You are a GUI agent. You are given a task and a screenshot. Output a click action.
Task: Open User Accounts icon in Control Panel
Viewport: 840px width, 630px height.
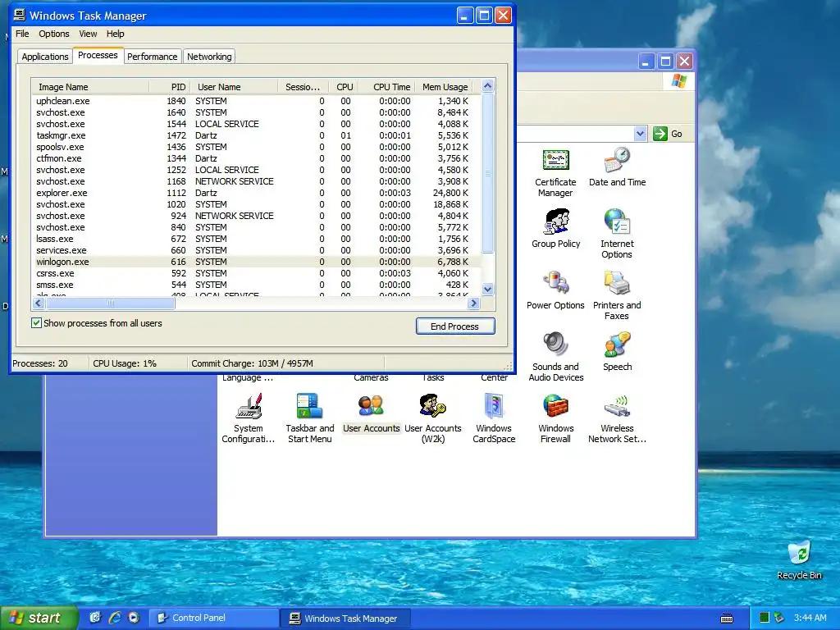tap(372, 406)
